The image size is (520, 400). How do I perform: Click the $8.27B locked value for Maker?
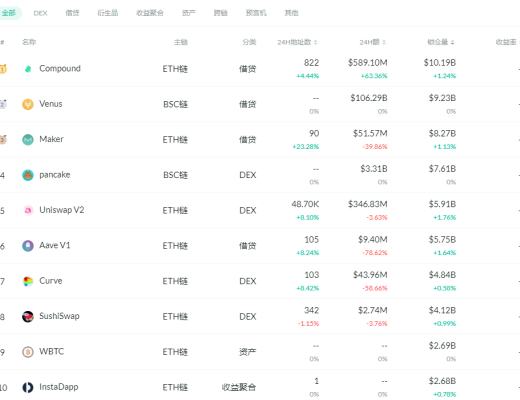point(442,133)
